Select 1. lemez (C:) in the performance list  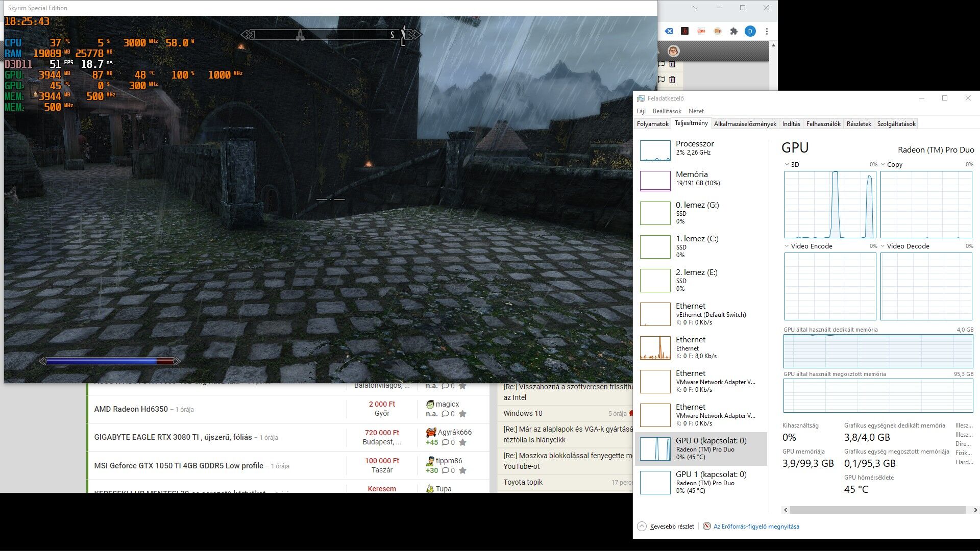[x=701, y=246]
